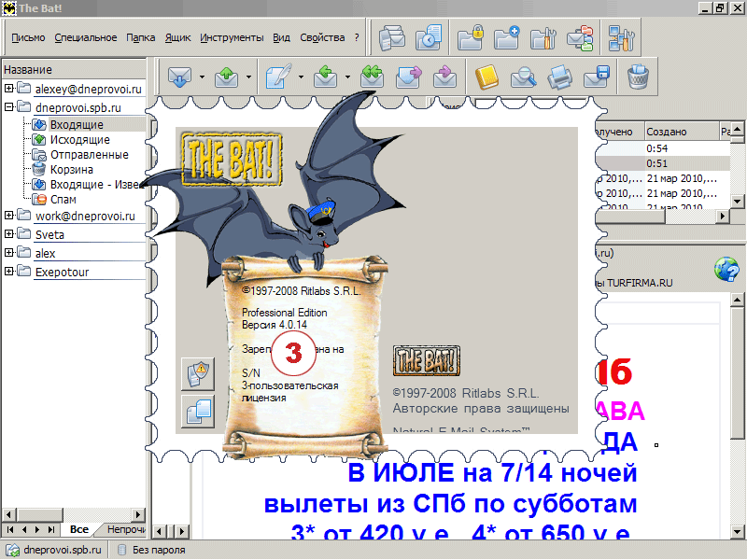Click the Send queued mail icon

(x=227, y=77)
